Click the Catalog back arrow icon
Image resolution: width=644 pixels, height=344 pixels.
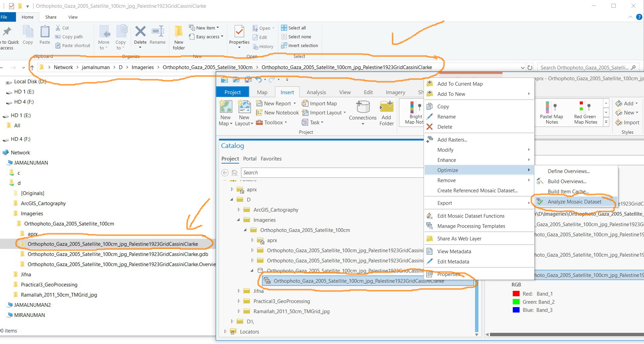[225, 173]
